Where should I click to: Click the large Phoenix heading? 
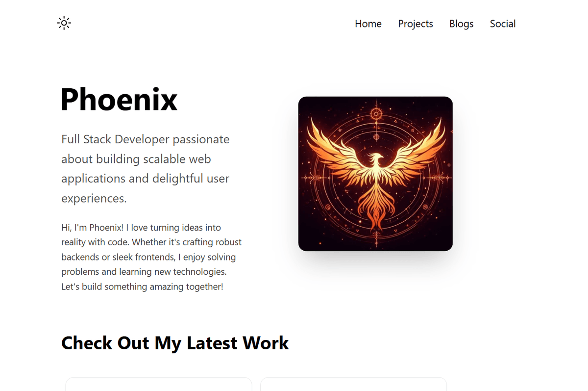pos(119,99)
